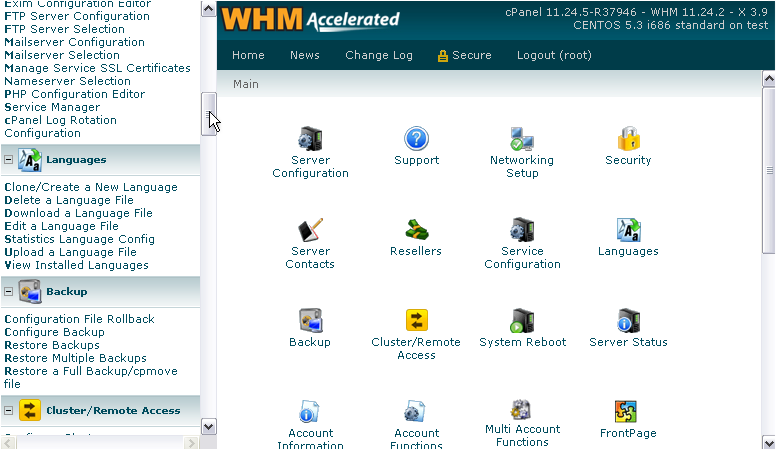Screen dimensions: 776x450
Task: Go to Home in top navigation
Action: [x=248, y=55]
